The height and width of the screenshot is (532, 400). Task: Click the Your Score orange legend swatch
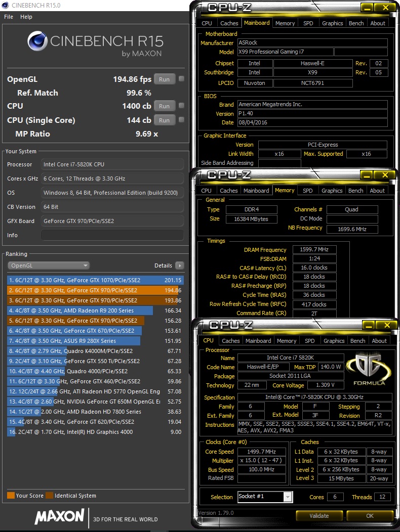click(11, 496)
